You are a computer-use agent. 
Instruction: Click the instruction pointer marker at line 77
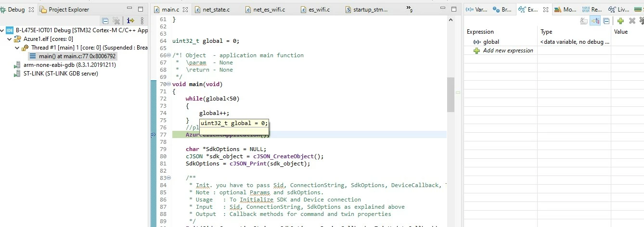tap(154, 135)
